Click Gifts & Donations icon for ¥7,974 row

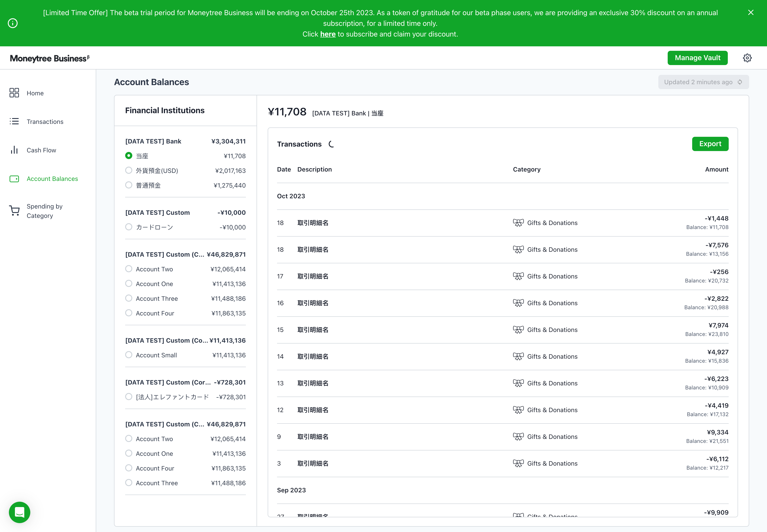click(x=518, y=329)
